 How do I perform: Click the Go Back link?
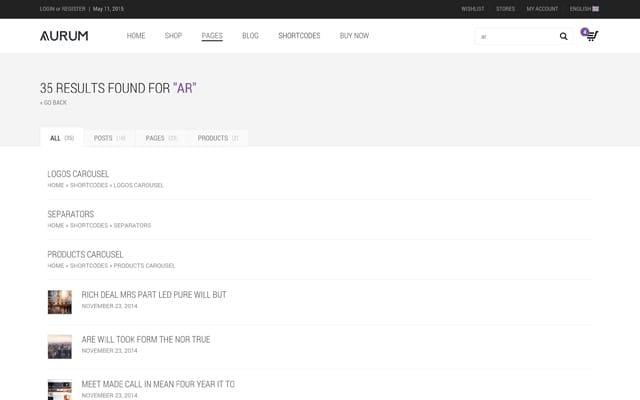[53, 103]
